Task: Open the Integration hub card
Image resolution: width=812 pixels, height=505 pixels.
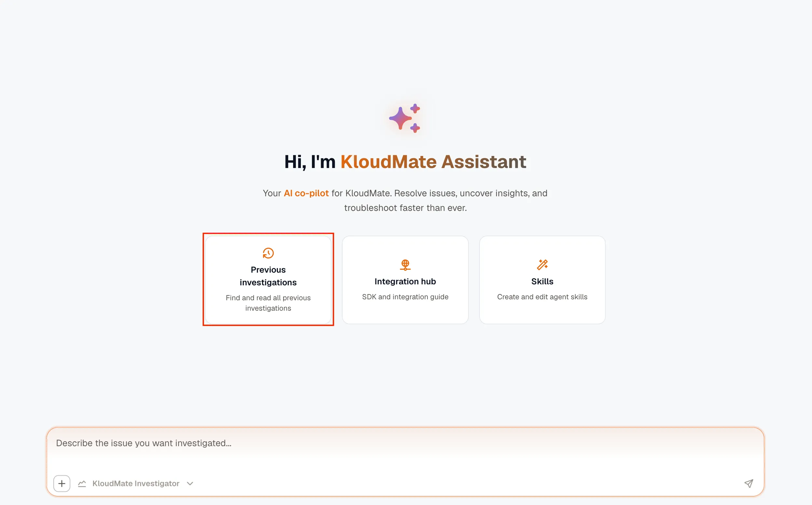Action: [405, 279]
